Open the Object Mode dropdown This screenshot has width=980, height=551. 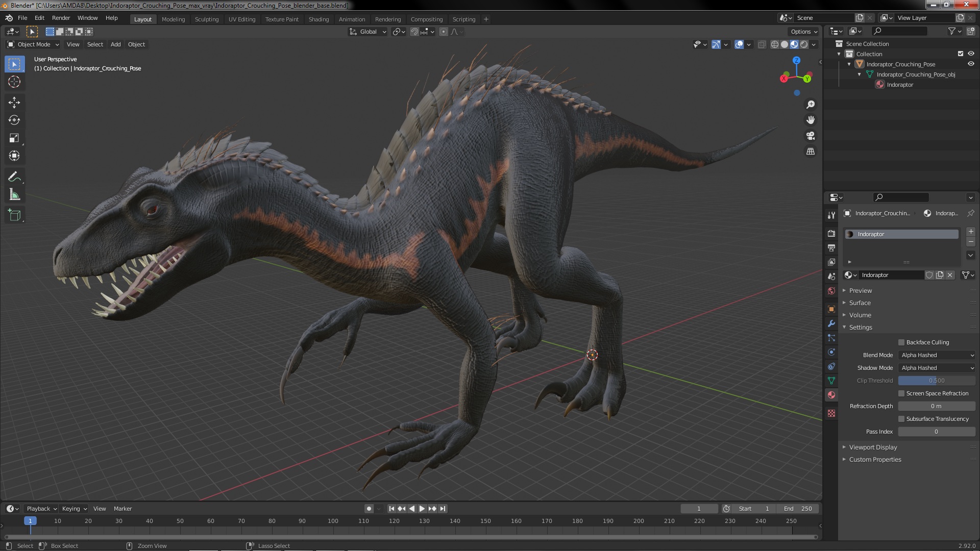click(33, 44)
